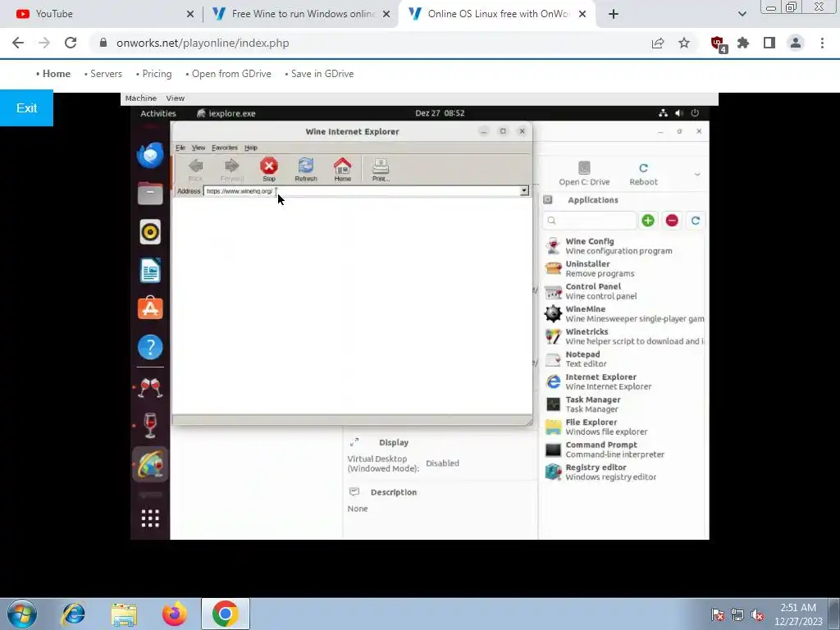840x630 pixels.
Task: Click the Print toolbar icon in Wine Internet Explorer
Action: click(381, 169)
